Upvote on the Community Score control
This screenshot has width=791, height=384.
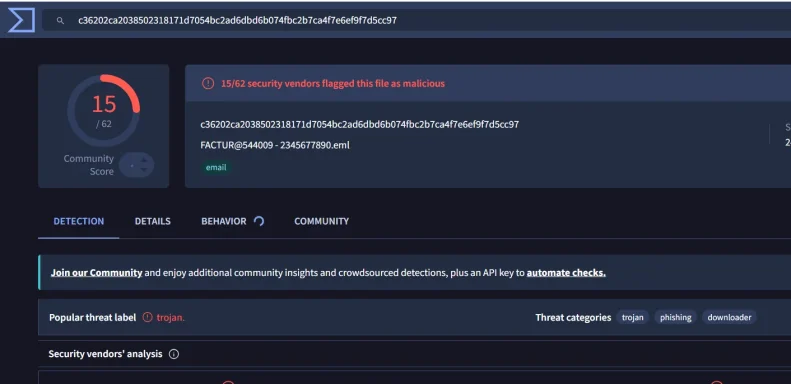[x=144, y=160]
